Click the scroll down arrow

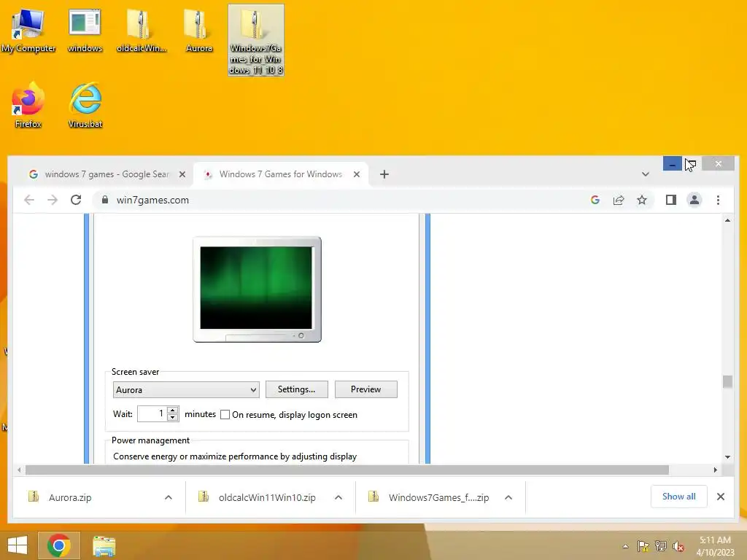click(x=727, y=457)
